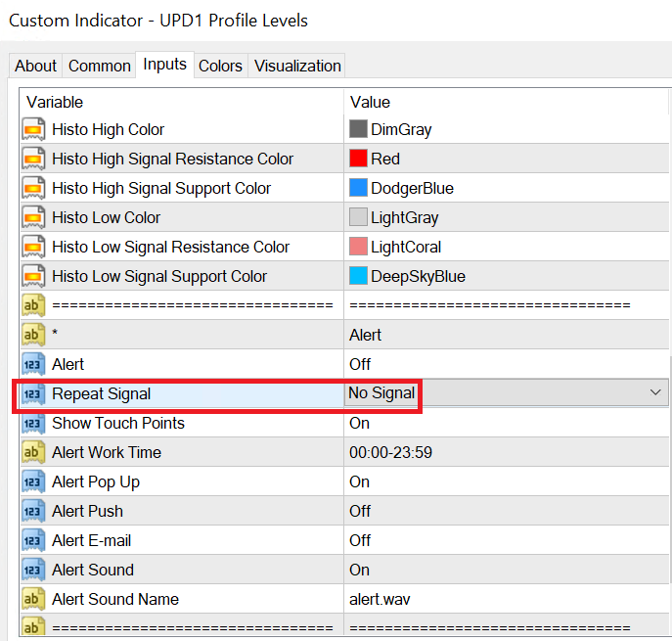
Task: Click the ab icon beside Alert Work Time
Action: coord(33,452)
